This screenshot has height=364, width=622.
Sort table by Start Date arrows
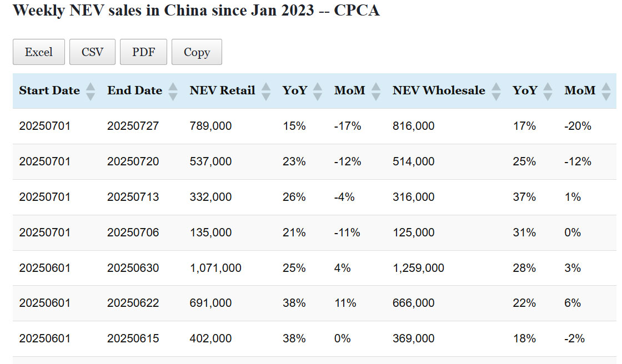pyautogui.click(x=91, y=91)
